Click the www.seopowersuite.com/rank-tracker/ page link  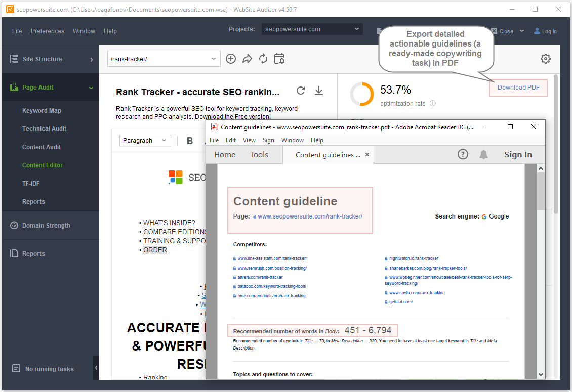[x=310, y=216]
